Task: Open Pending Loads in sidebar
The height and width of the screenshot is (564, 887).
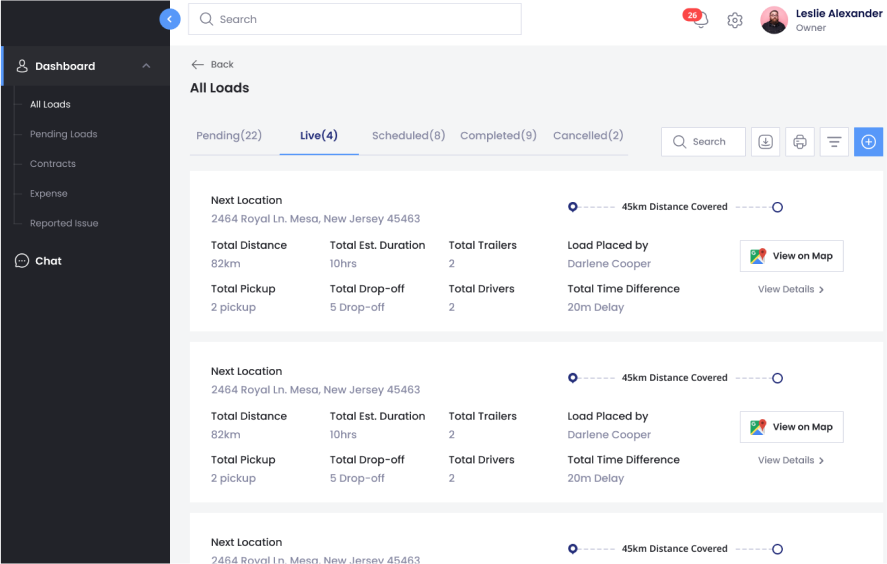Action: pos(63,134)
